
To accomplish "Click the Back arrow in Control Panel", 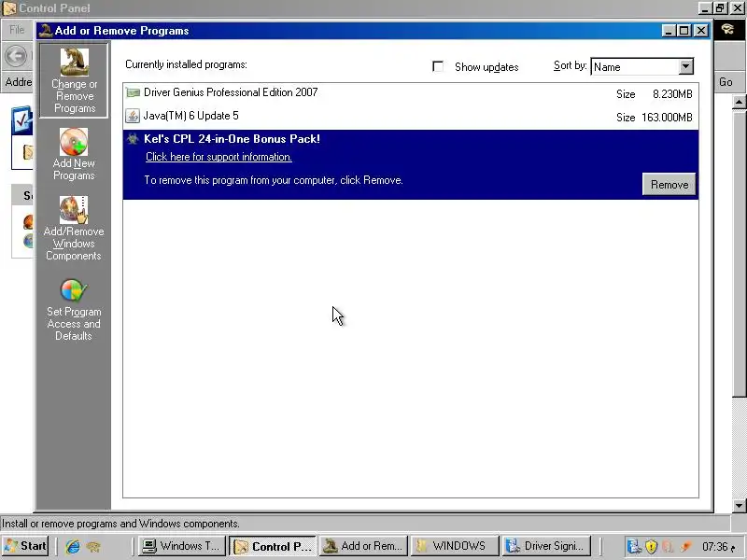I will 16,56.
